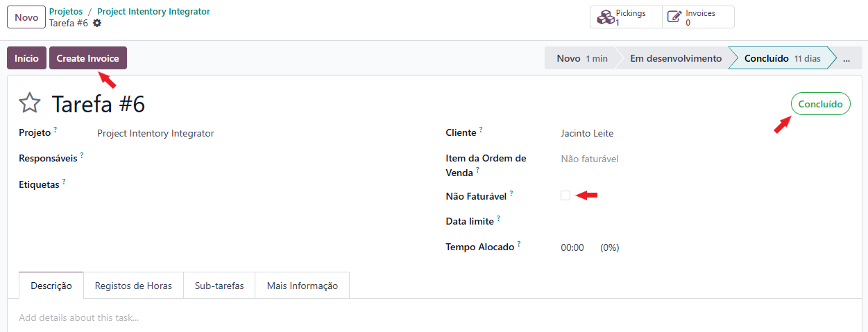The image size is (868, 332).
Task: Show help tooltip beside Tempo Alocado
Action: click(519, 244)
